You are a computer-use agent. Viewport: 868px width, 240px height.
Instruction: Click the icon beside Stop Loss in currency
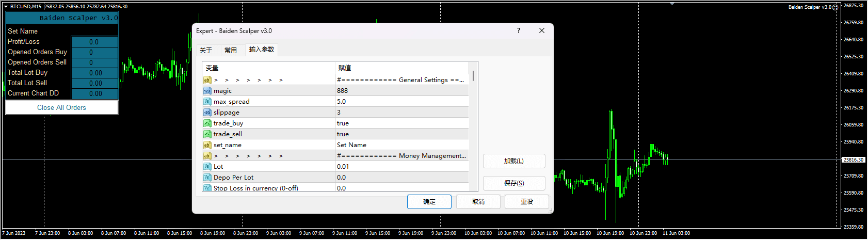[207, 188]
